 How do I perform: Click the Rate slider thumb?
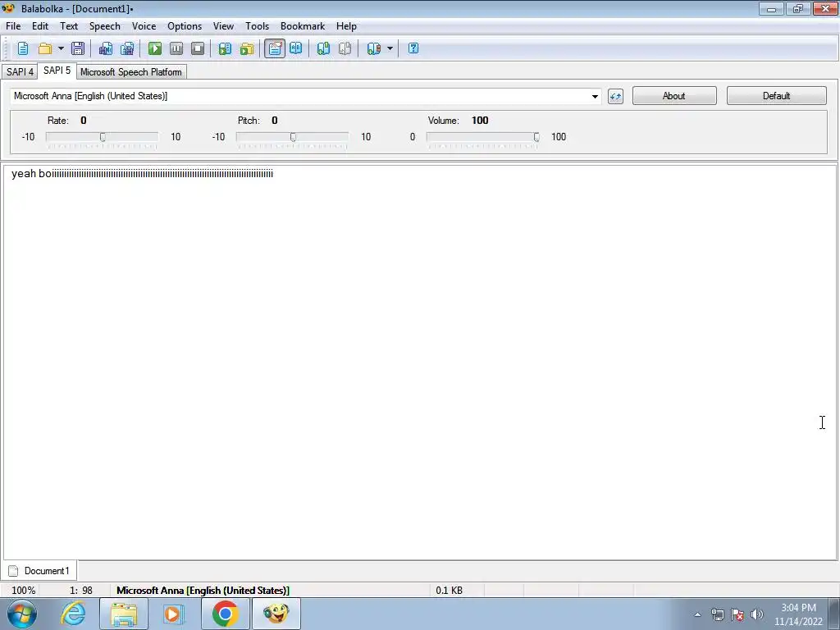(x=103, y=137)
